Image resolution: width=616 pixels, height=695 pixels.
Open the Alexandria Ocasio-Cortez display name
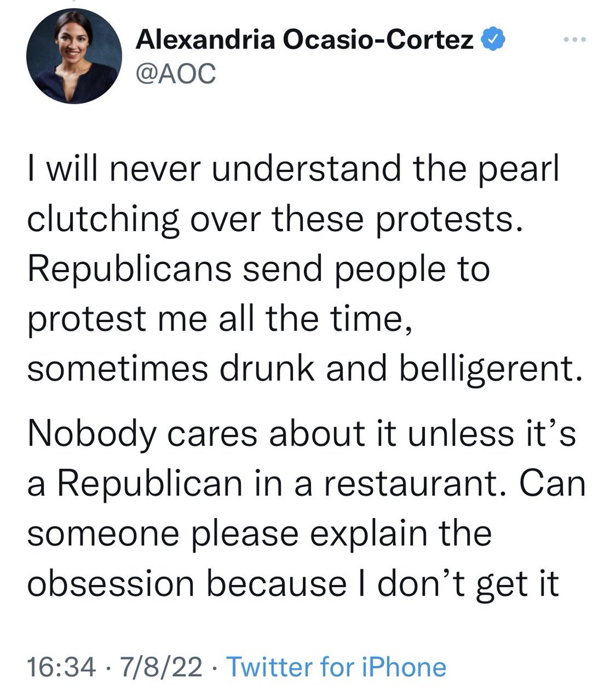click(305, 39)
